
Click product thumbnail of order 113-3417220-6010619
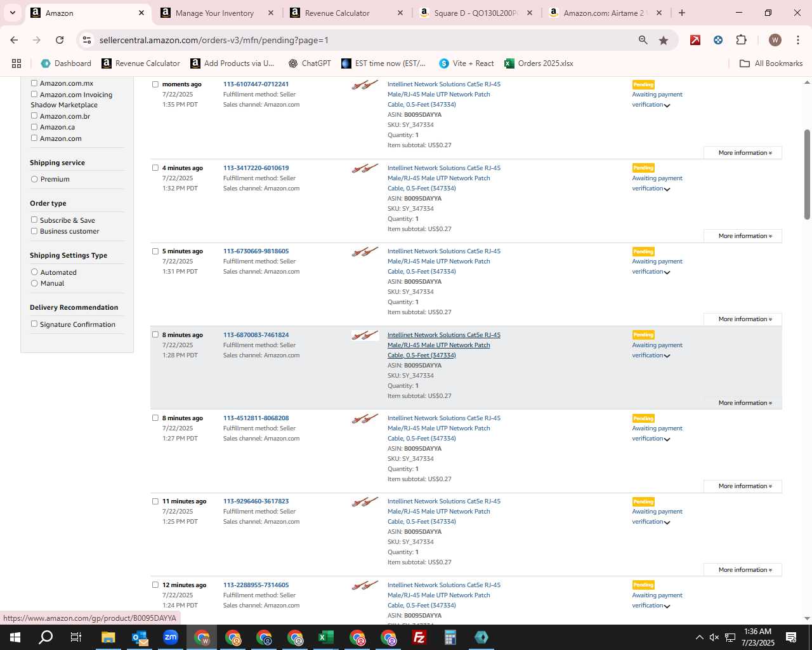(x=365, y=168)
